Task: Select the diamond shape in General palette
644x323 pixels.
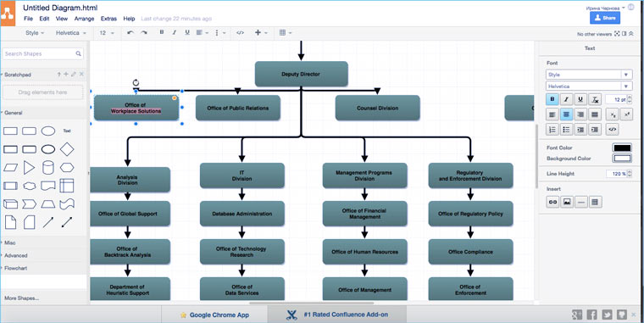Action: (x=67, y=149)
